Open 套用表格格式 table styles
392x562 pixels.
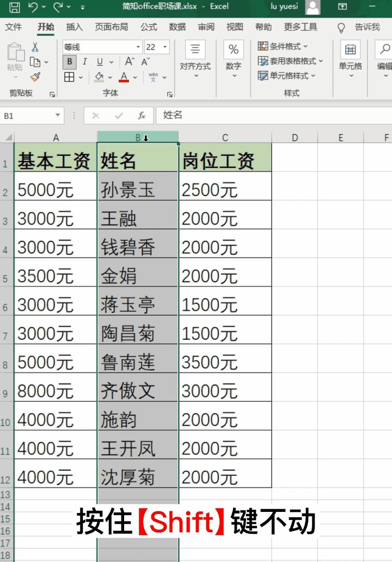coord(290,61)
